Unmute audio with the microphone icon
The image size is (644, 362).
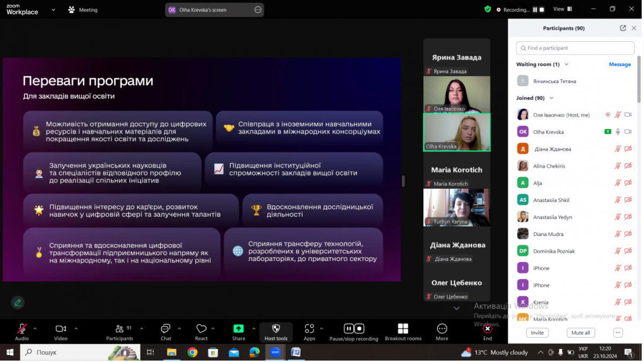tap(22, 329)
